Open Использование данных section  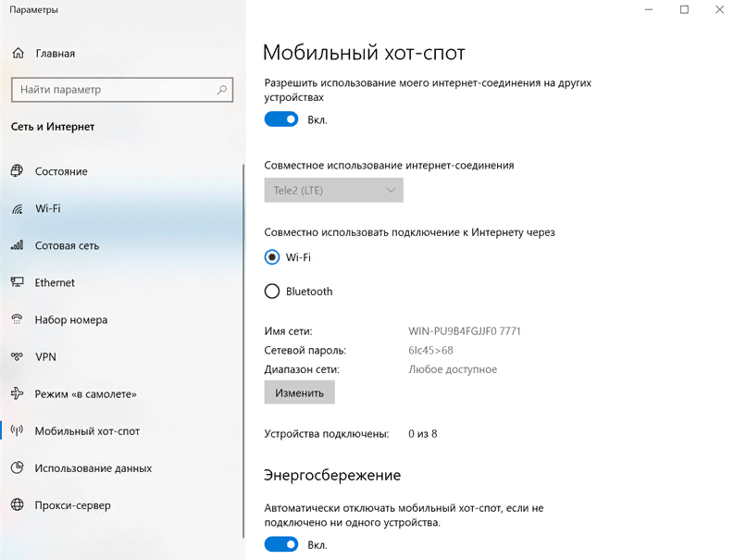pos(93,467)
